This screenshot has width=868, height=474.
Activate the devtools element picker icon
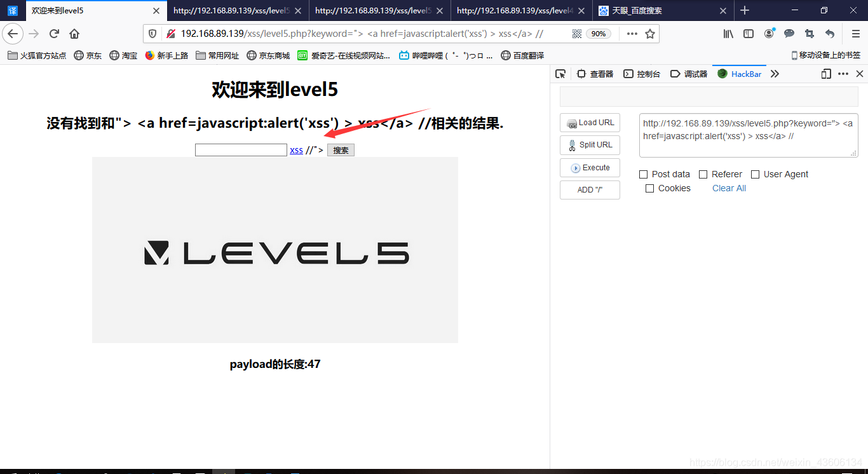[560, 74]
